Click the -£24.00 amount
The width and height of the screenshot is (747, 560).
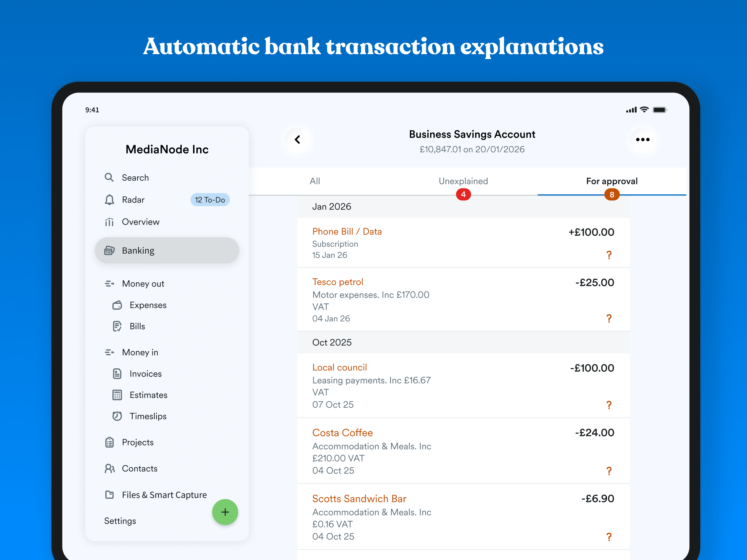pos(594,432)
